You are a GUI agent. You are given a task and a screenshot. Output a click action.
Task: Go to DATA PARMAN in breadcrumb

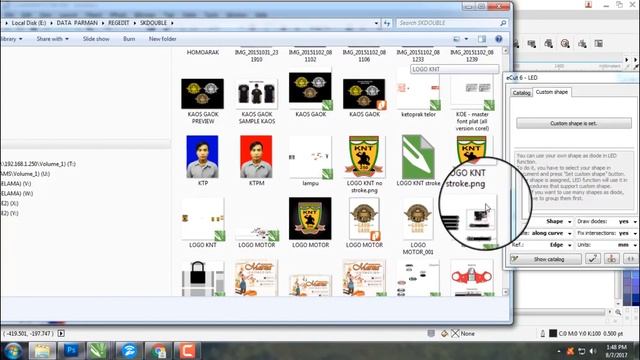tap(77, 23)
